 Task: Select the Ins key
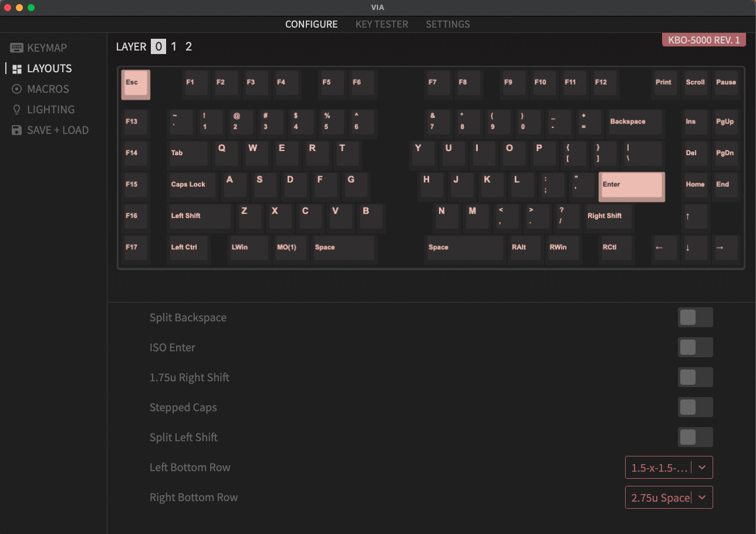pos(697,124)
